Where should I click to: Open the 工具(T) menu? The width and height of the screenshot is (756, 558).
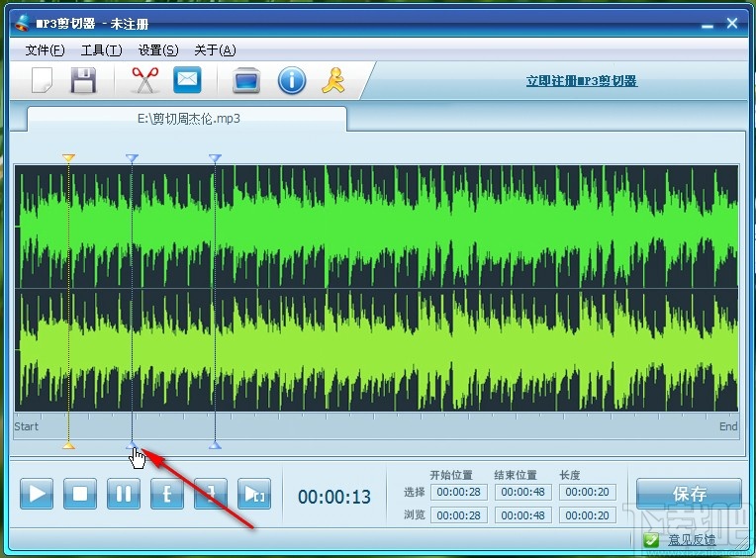pos(101,50)
